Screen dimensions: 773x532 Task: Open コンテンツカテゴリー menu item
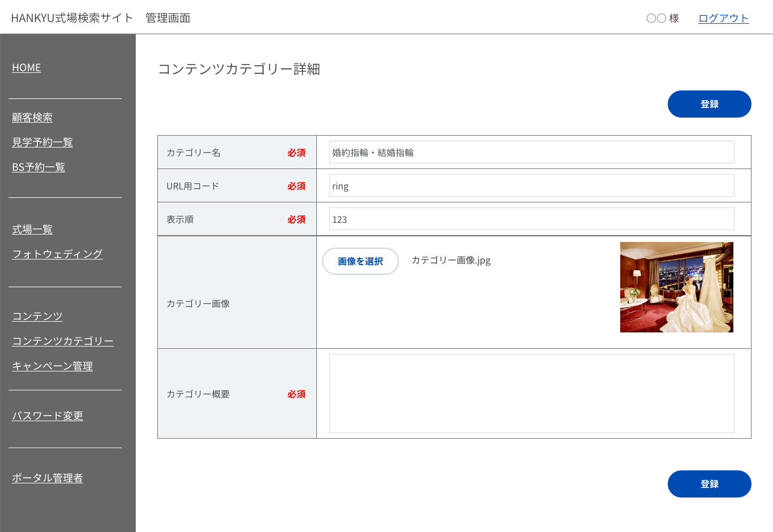[x=63, y=341]
